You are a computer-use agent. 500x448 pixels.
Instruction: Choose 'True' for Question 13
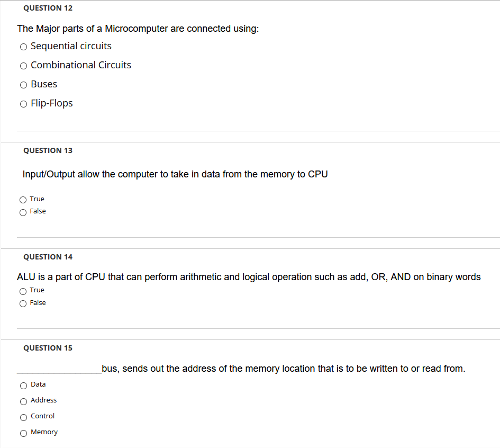pyautogui.click(x=23, y=200)
